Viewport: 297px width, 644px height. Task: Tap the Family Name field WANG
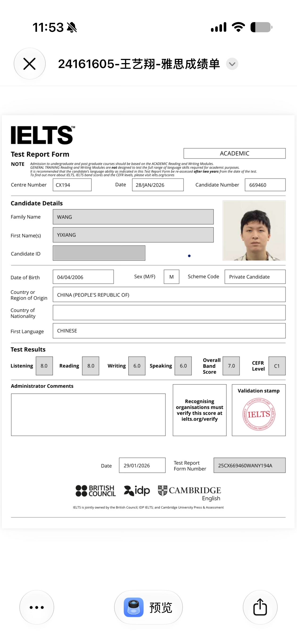133,217
